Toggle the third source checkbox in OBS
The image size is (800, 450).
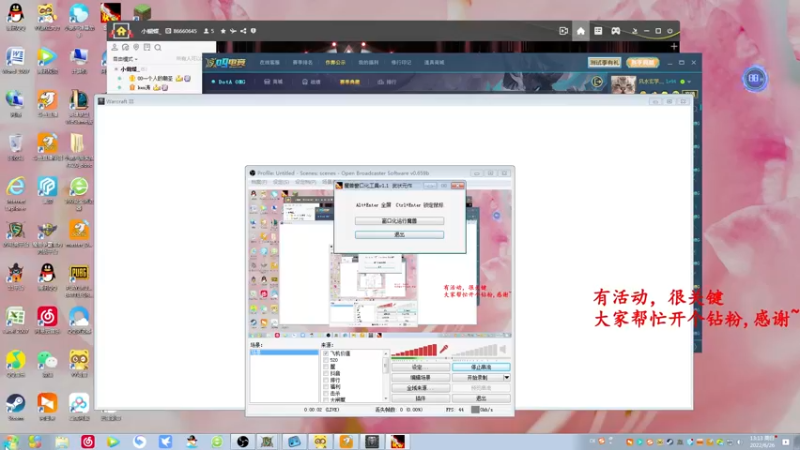coord(326,366)
